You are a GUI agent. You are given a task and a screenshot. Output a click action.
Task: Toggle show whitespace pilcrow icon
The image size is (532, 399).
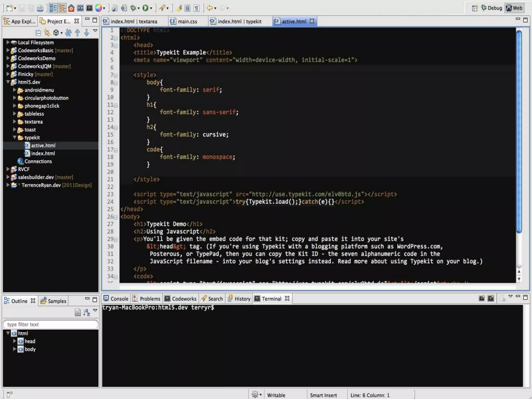coord(197,8)
